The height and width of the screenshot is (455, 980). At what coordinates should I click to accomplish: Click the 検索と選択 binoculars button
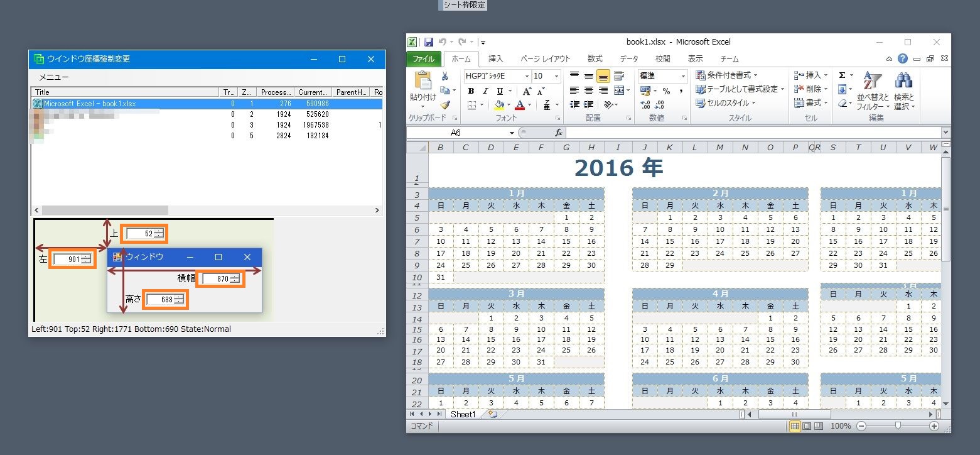pyautogui.click(x=904, y=91)
